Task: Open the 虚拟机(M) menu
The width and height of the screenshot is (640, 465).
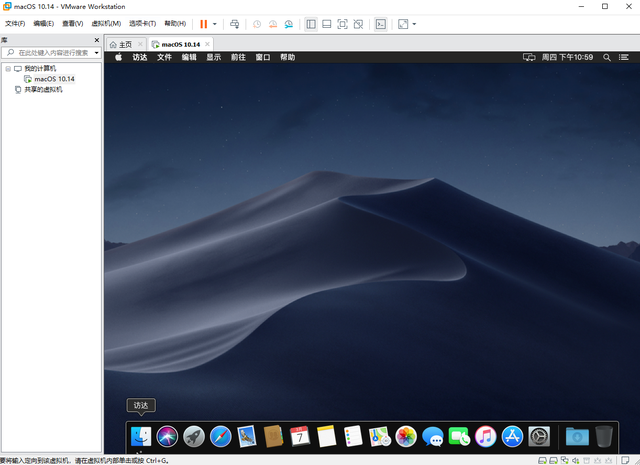Action: [106, 24]
